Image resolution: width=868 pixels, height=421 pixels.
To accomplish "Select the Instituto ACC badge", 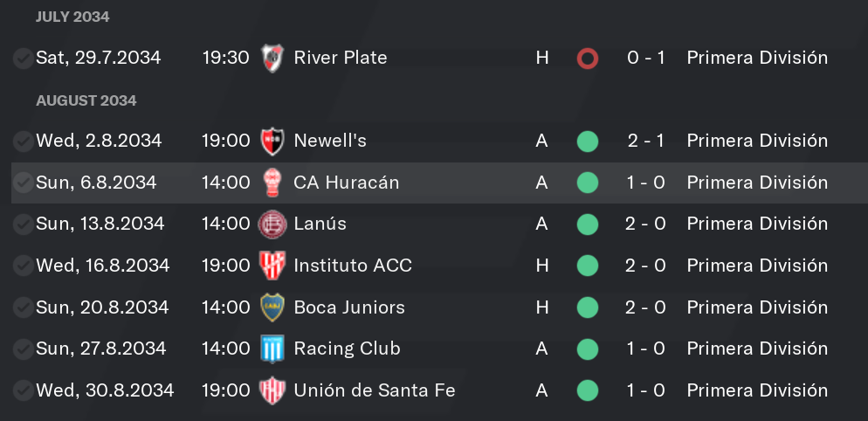I will tap(272, 266).
